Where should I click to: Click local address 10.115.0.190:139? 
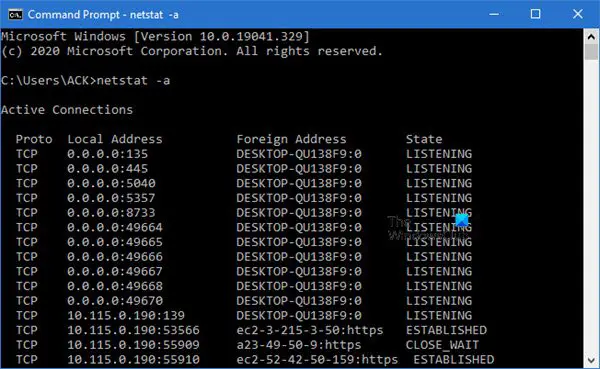pyautogui.click(x=126, y=315)
